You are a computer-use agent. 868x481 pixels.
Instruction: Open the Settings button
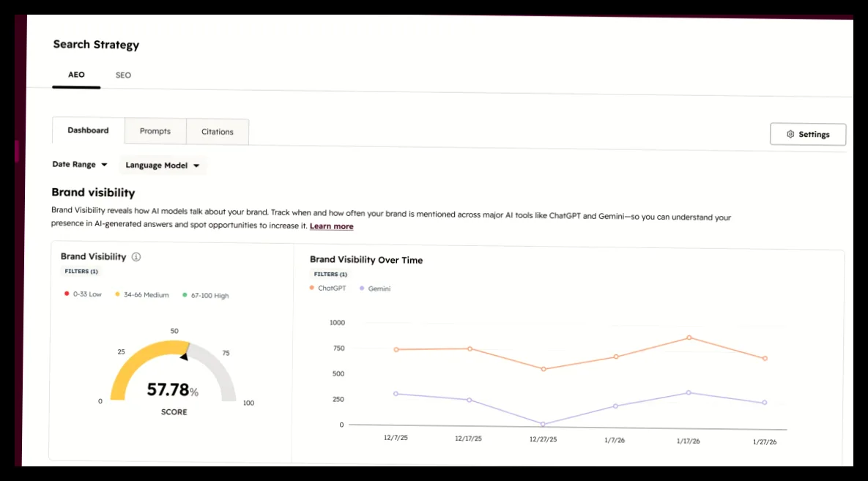(808, 134)
